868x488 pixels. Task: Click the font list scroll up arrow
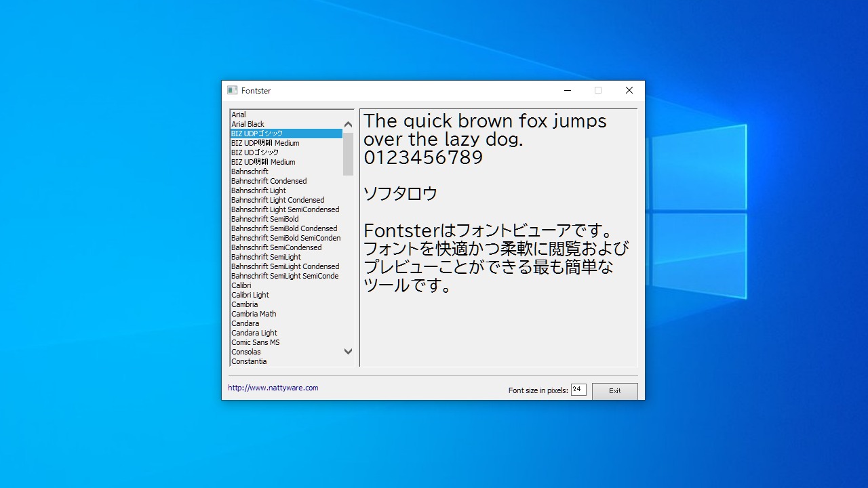click(348, 124)
